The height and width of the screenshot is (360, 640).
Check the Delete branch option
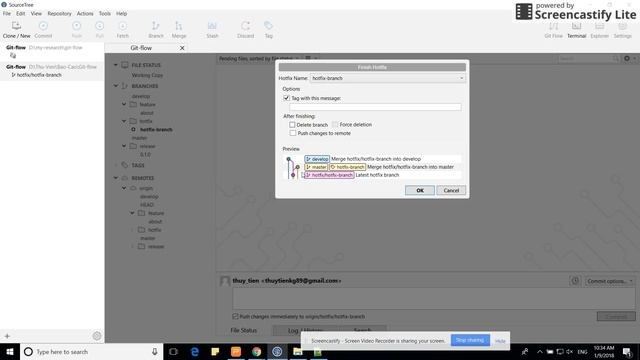292,124
